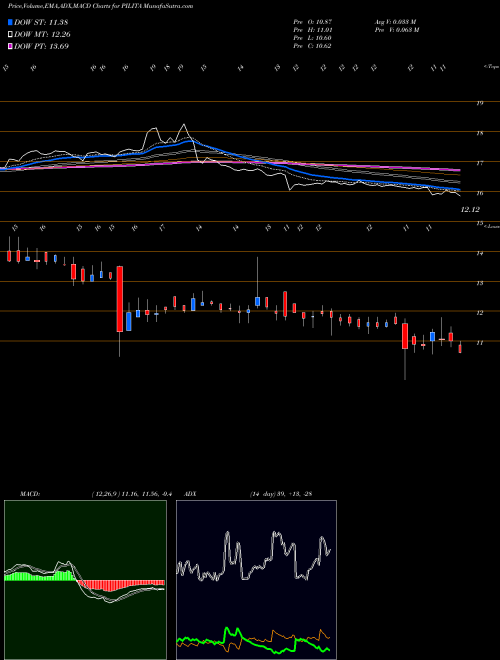The image size is (500, 660).
Task: Click the 'Pre O: 10.87' value
Action: pyautogui.click(x=312, y=21)
